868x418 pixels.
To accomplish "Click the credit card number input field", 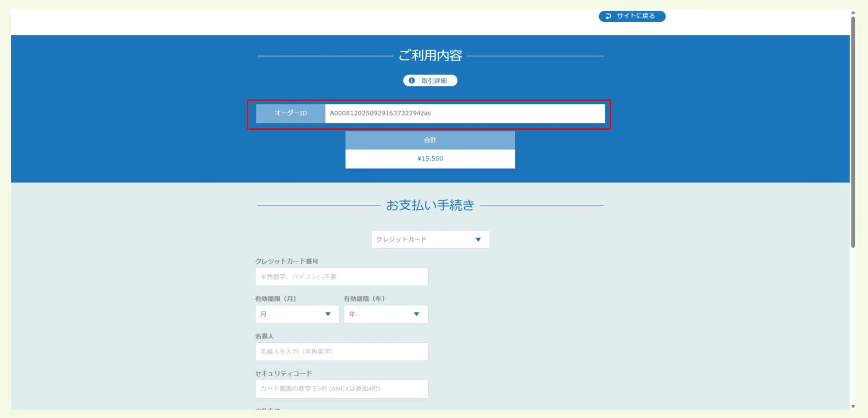I will click(x=341, y=277).
